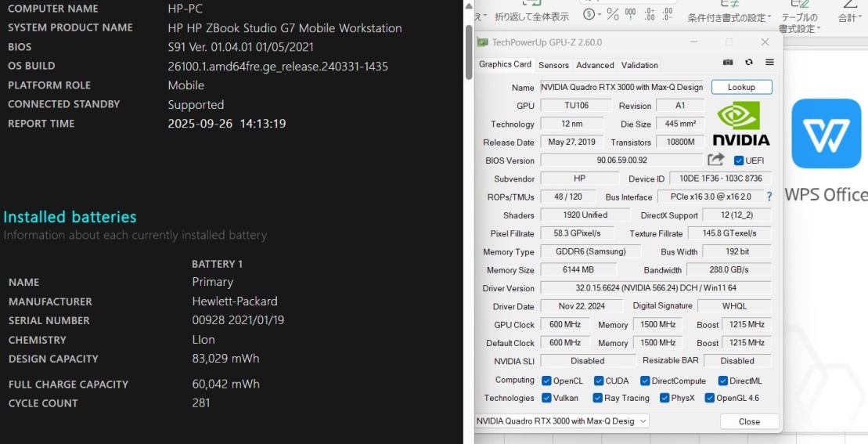
Task: Click the share BIOS export icon
Action: [x=715, y=160]
